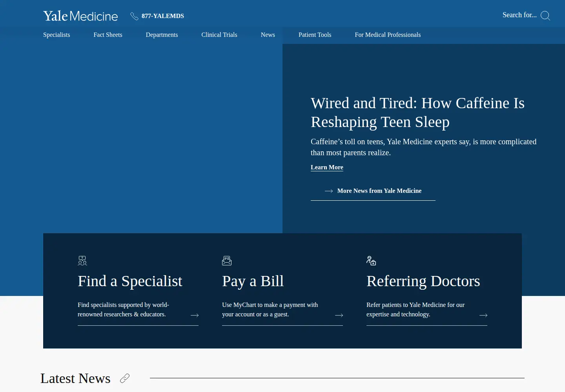Click the arrow beside Refer patients text
The width and height of the screenshot is (565, 392).
pos(483,315)
